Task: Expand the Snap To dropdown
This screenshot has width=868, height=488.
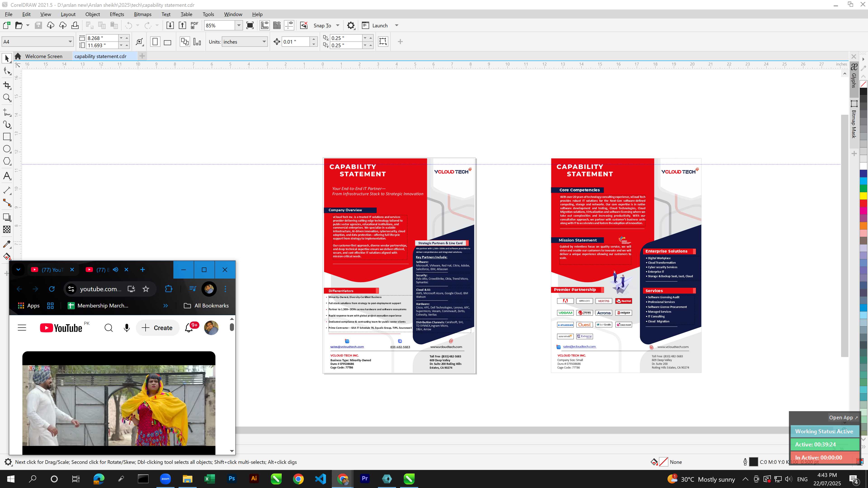Action: tap(338, 25)
